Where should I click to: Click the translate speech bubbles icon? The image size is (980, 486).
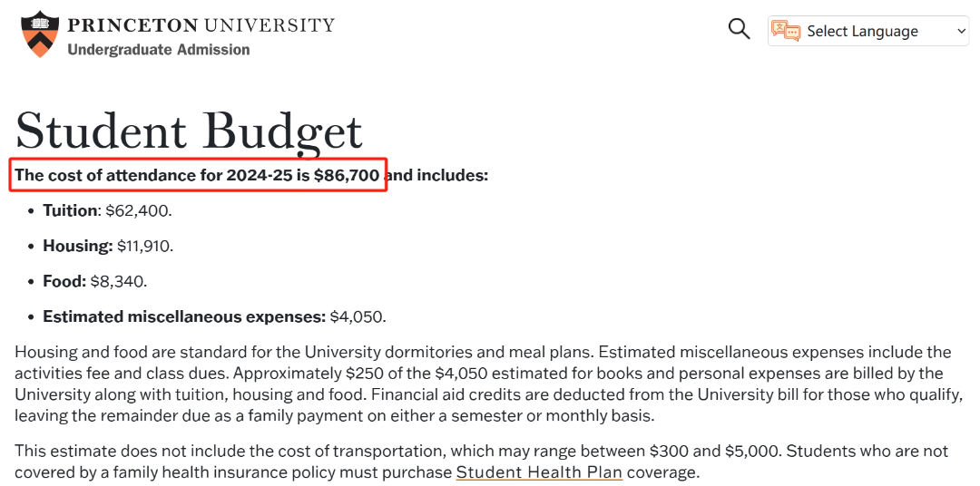coord(786,31)
